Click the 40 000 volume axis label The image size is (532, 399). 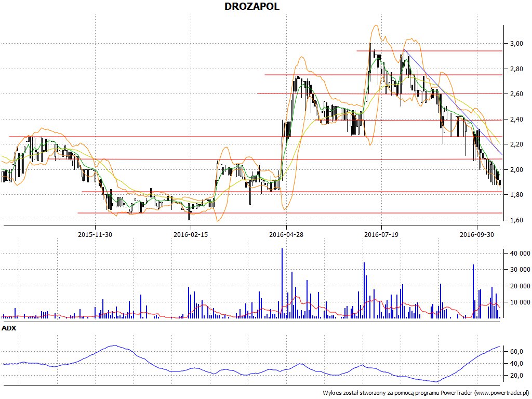(520, 254)
